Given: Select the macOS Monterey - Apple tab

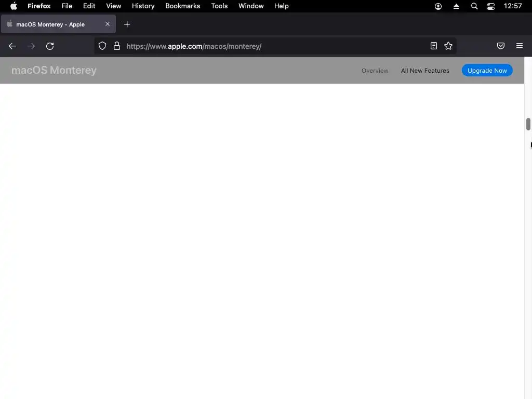Looking at the screenshot, I should click(x=58, y=24).
